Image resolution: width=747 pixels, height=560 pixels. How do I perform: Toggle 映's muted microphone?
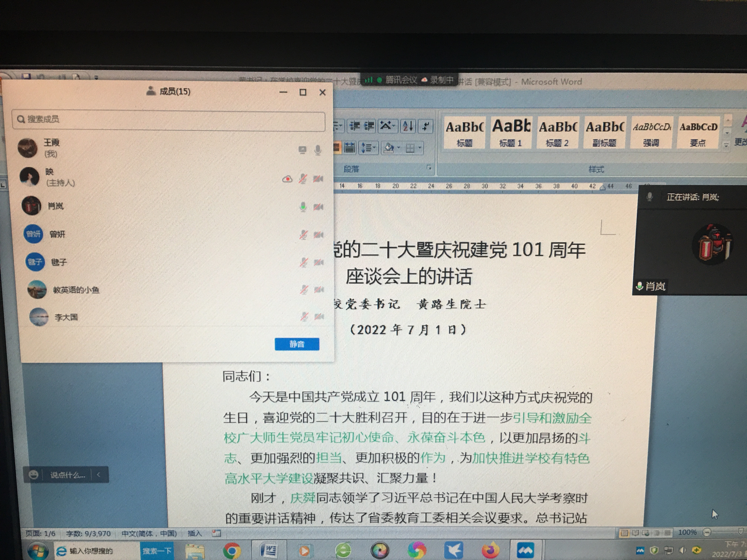coord(303,179)
